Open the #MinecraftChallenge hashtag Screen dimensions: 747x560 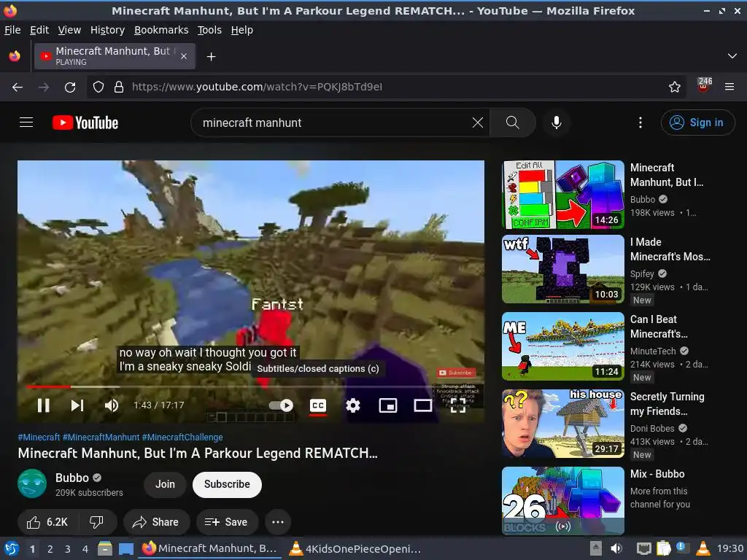pos(182,437)
